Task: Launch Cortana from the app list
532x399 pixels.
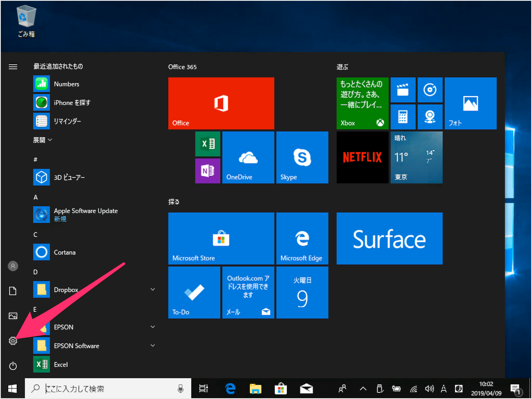Action: 54,252
